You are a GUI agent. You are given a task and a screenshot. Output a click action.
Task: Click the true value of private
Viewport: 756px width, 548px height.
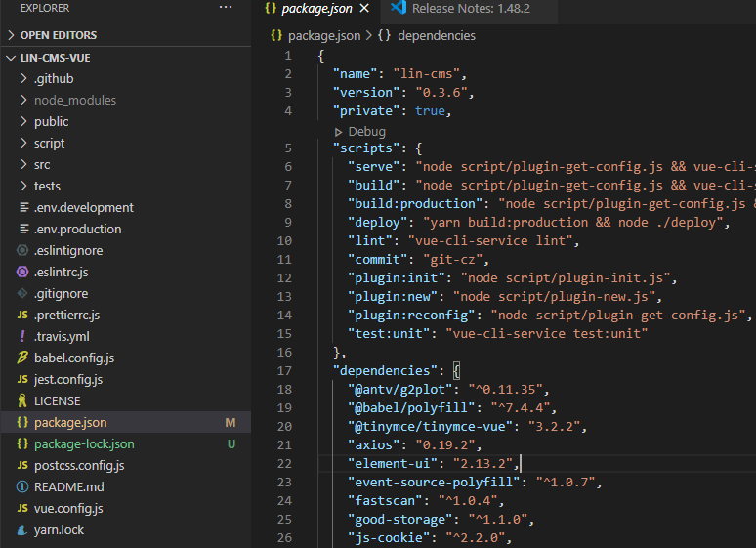click(430, 111)
